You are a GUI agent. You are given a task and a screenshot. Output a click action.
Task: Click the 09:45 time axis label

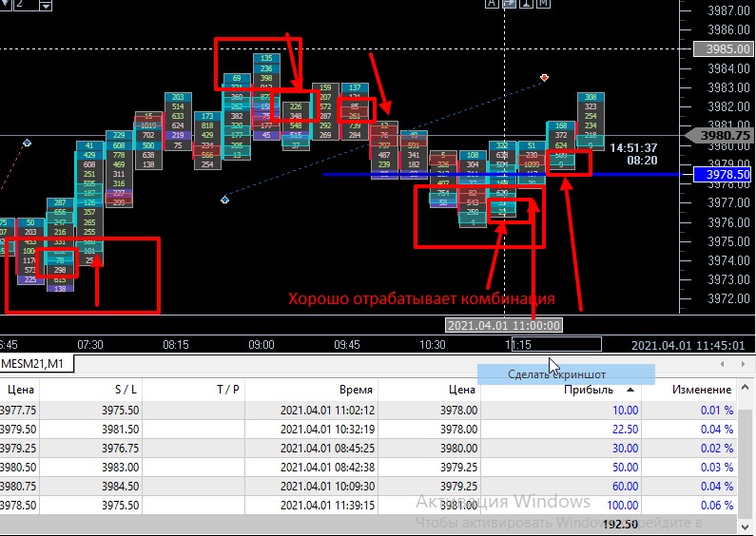347,345
